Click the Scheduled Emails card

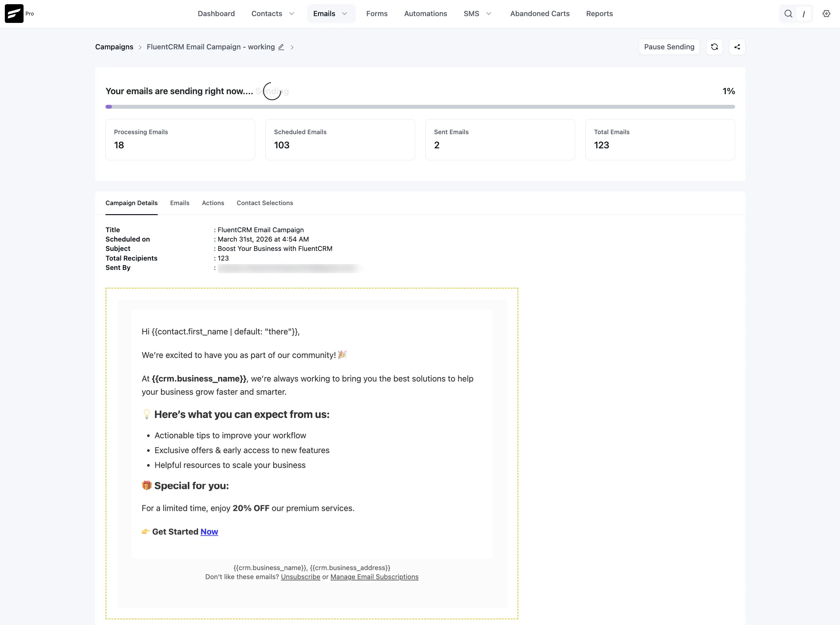coord(340,140)
